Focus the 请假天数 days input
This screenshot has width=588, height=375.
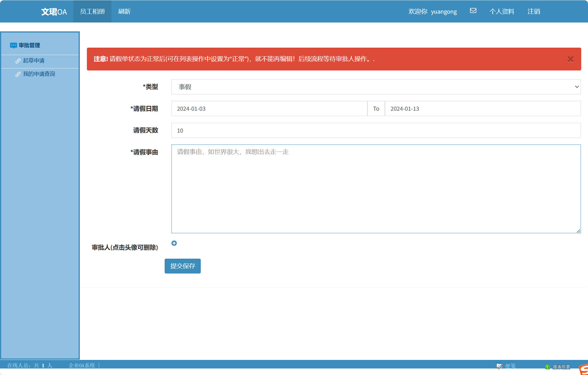376,131
